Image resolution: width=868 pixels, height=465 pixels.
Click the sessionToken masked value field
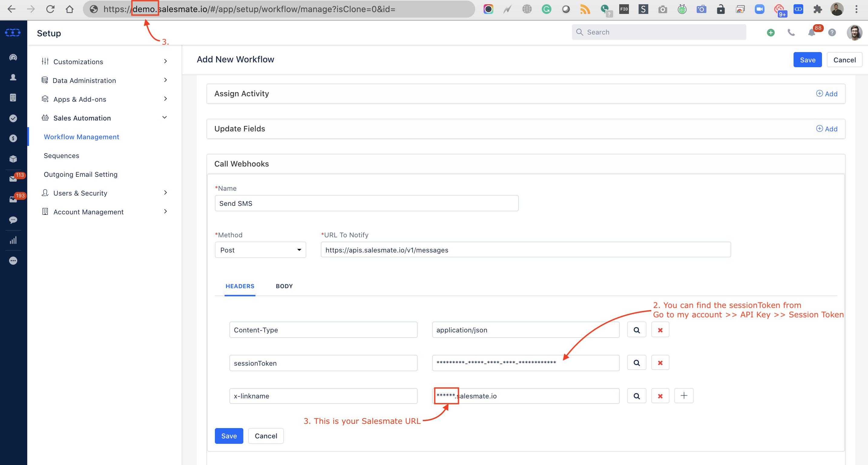click(x=526, y=363)
